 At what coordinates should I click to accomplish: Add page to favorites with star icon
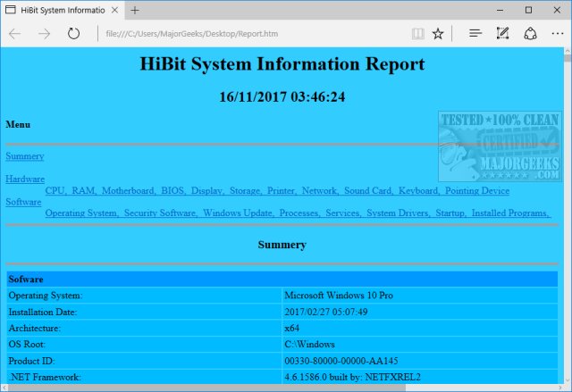point(438,34)
